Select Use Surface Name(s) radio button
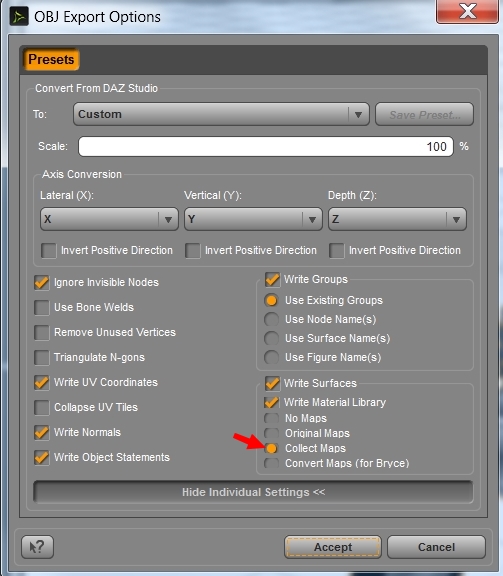Screen dimensions: 503x576 point(272,338)
